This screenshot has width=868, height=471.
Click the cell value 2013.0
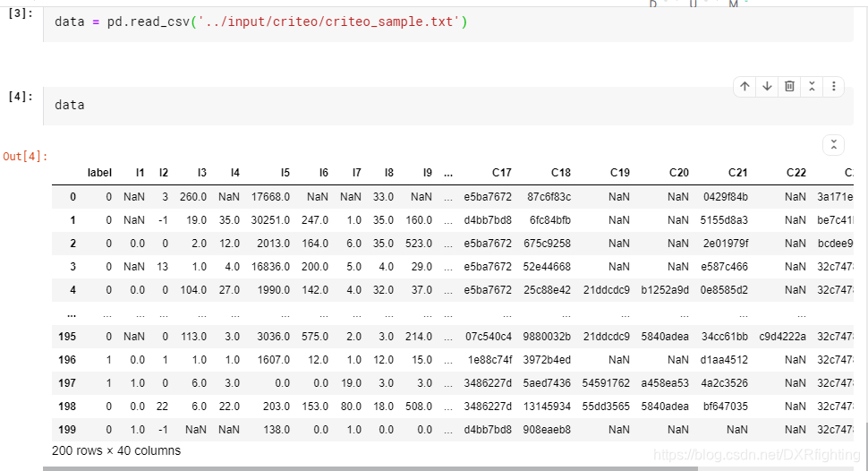273,244
